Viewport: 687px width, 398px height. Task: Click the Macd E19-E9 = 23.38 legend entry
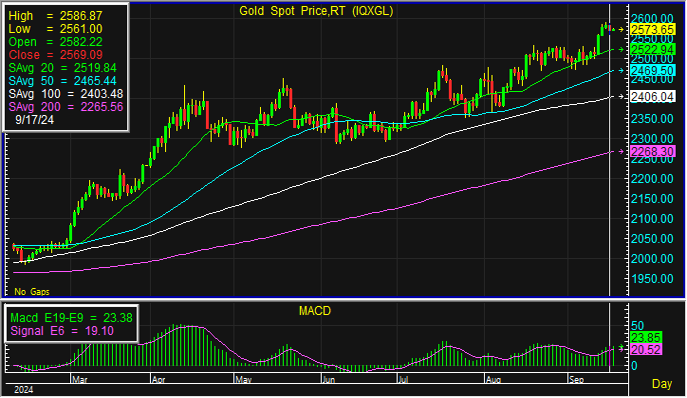tap(71, 318)
